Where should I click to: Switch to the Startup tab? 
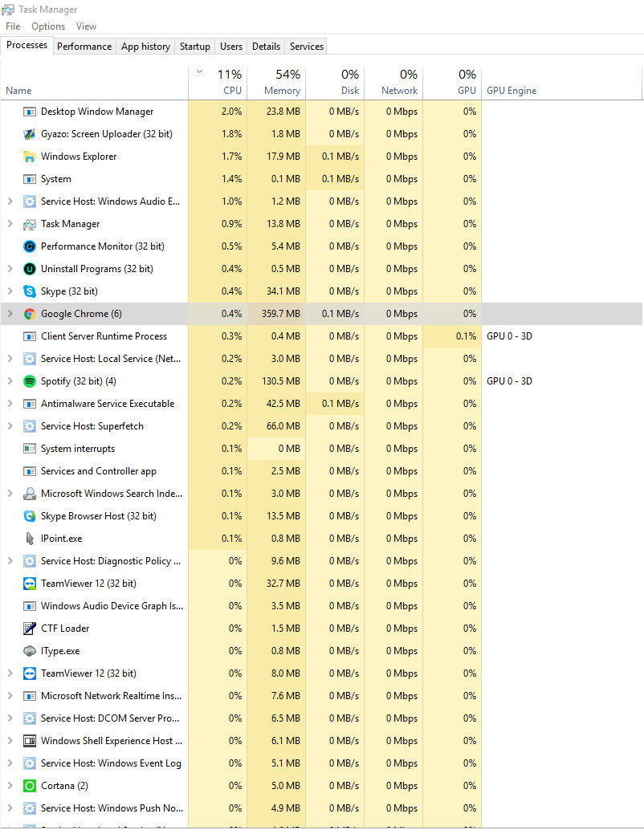click(x=195, y=47)
